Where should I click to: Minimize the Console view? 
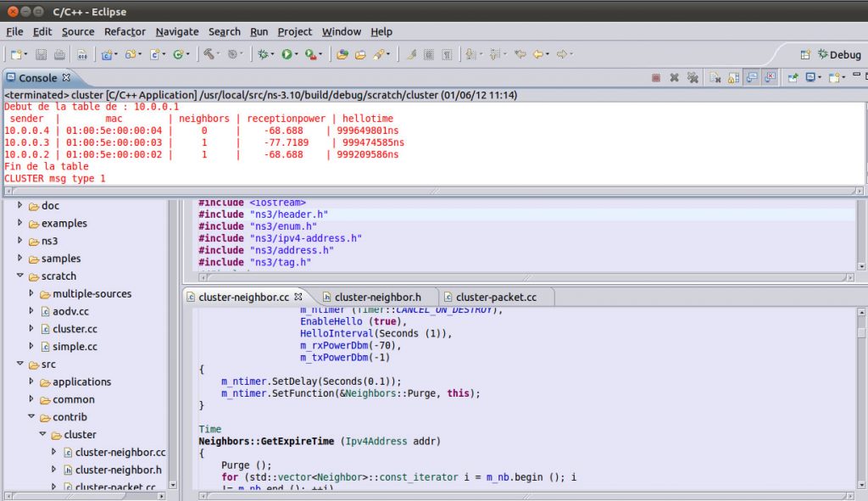[x=856, y=75]
